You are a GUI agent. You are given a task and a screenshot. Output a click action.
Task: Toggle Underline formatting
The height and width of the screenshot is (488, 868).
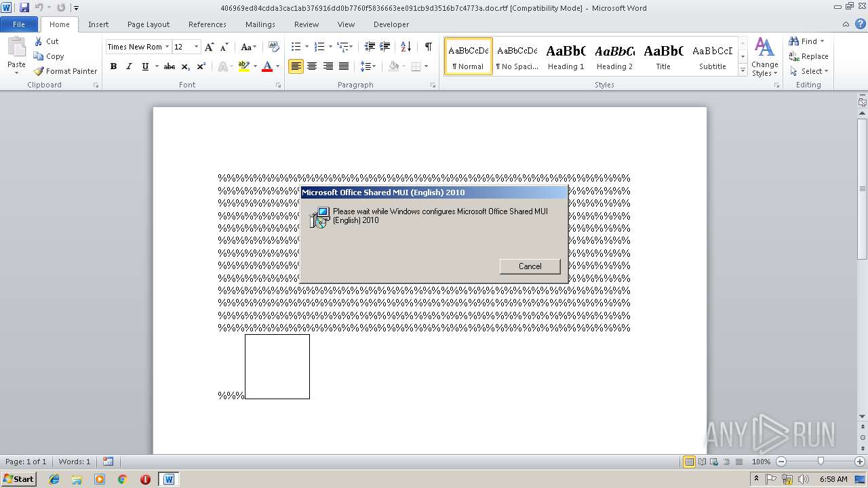pyautogui.click(x=145, y=66)
